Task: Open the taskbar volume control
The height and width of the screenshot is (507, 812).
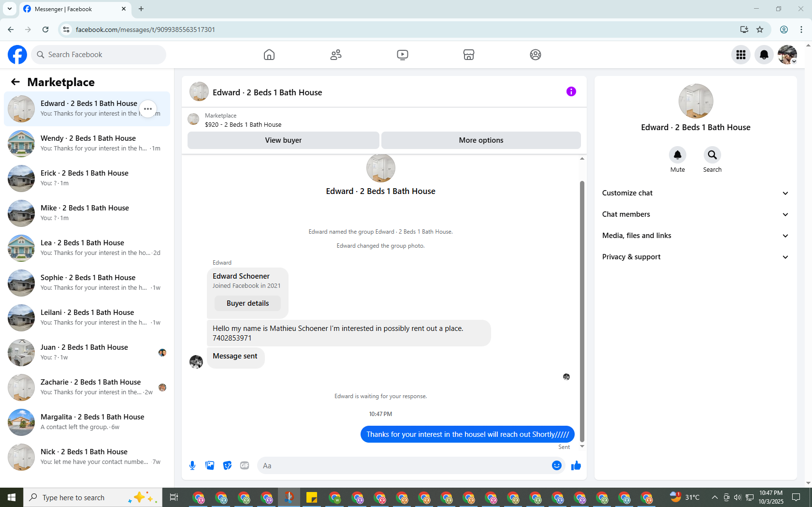Action: 738,497
